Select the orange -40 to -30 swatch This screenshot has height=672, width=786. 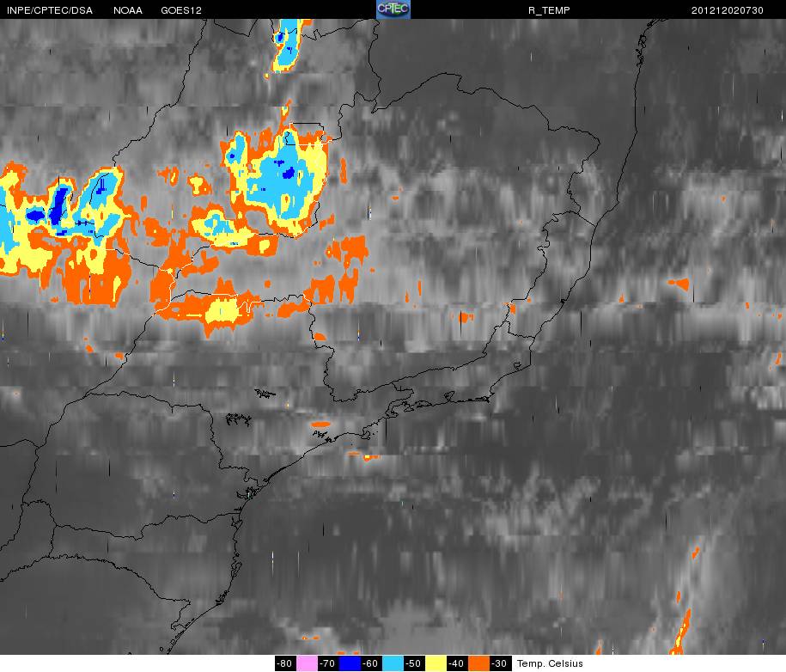478,663
